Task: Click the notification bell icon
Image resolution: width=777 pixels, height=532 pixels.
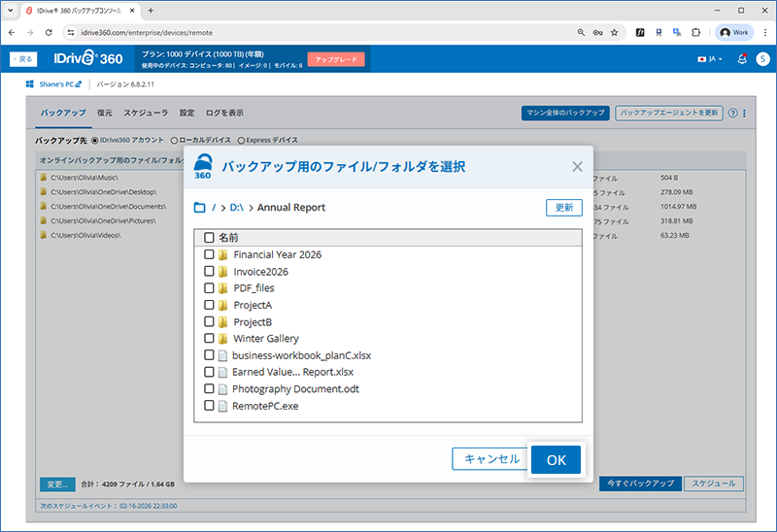Action: pos(742,59)
